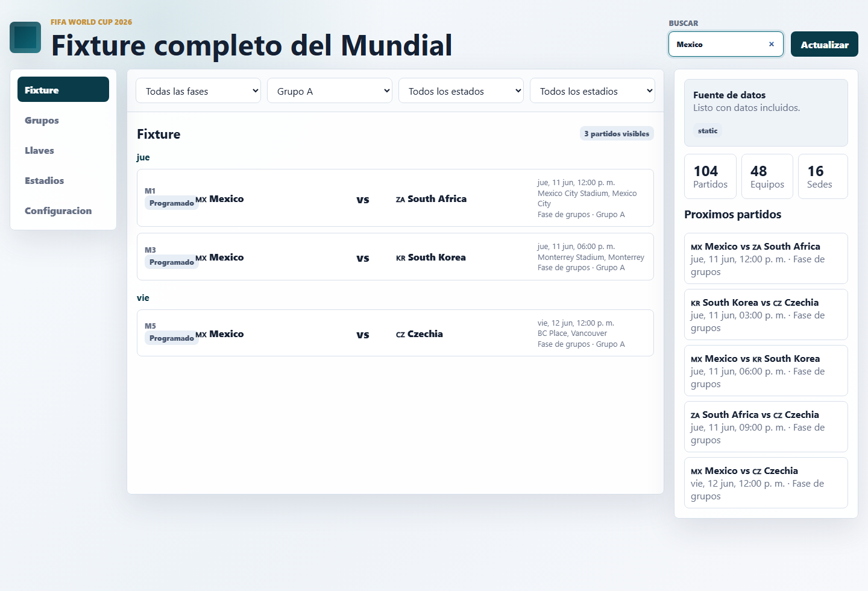Image resolution: width=868 pixels, height=591 pixels.
Task: Go to the Estadios section
Action: click(x=63, y=180)
